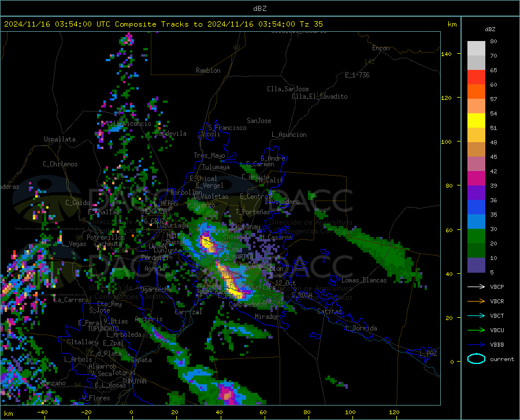Click the TUNUYAN map label
This screenshot has width=520, height=420.
point(134,381)
